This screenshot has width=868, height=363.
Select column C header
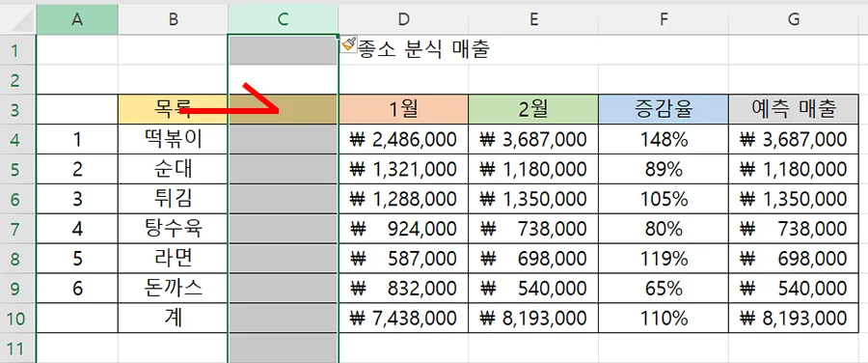click(283, 19)
